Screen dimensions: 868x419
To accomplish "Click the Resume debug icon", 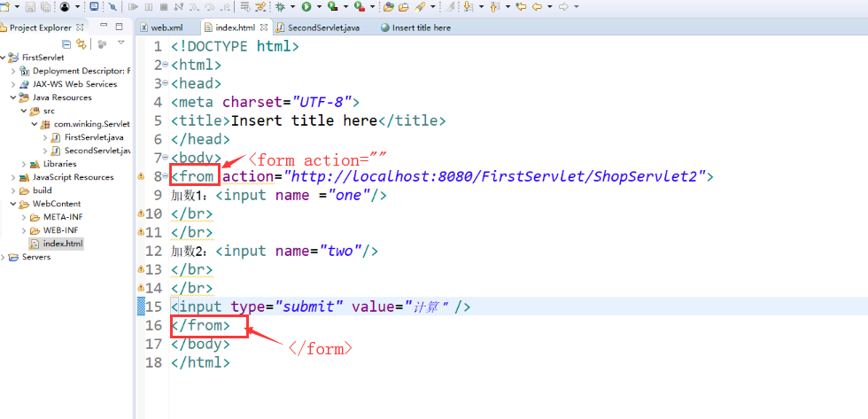I will pyautogui.click(x=133, y=6).
